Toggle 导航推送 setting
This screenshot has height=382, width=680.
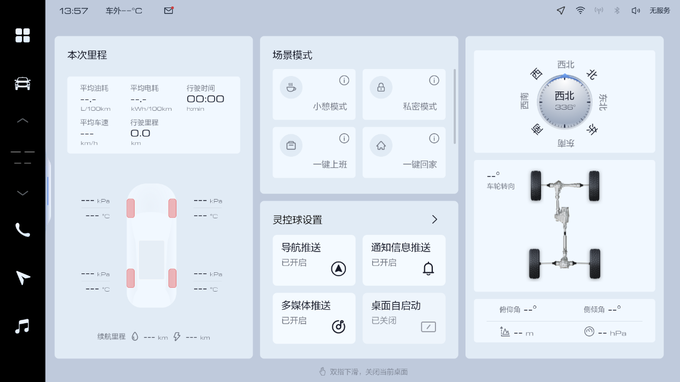(314, 260)
